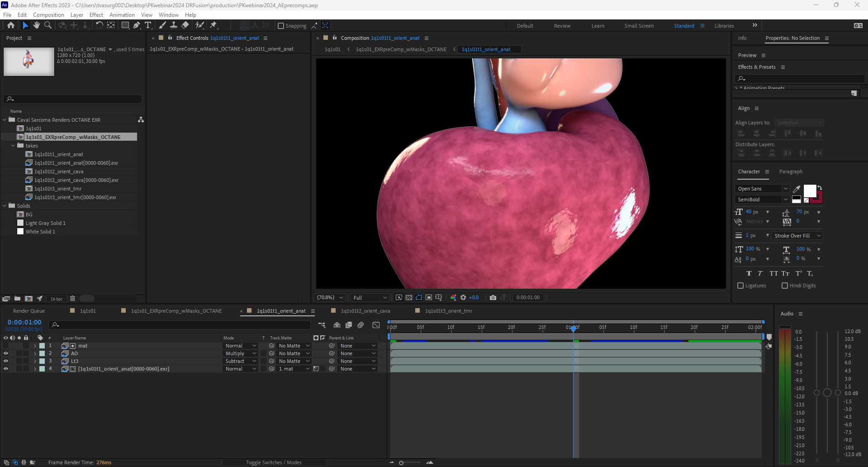Enable the Snapping checkbox

tap(281, 26)
